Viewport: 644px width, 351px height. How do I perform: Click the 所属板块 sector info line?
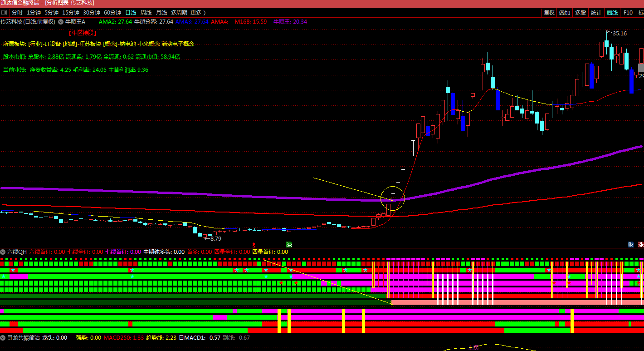click(x=98, y=44)
